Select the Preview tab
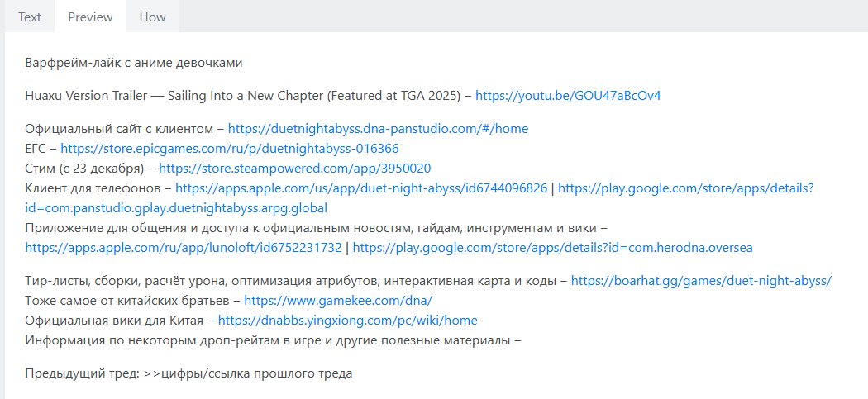 click(x=90, y=17)
